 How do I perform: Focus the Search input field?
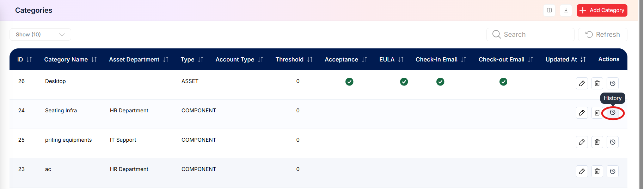click(x=530, y=35)
